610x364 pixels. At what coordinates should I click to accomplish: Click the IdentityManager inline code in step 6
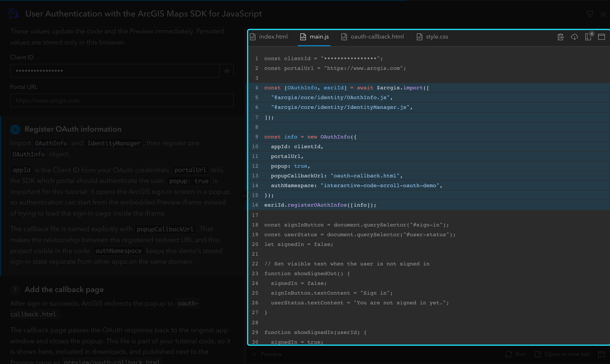(114, 143)
